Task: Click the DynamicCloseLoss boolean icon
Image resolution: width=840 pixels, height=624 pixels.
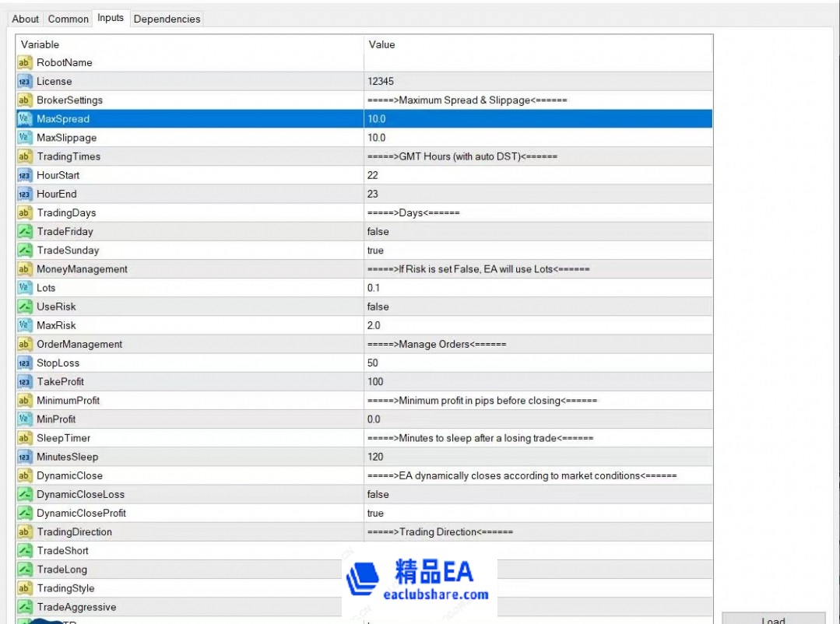Action: pyautogui.click(x=24, y=495)
